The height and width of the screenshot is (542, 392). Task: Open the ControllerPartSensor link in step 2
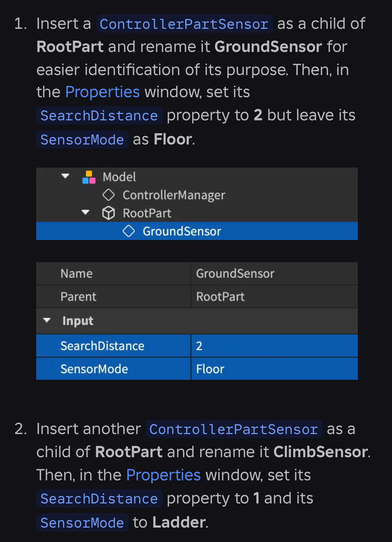click(234, 429)
